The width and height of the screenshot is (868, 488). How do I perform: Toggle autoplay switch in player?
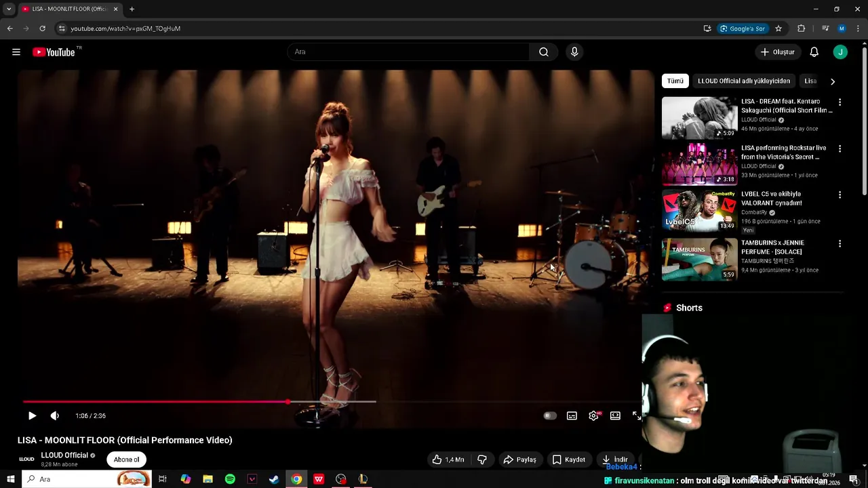click(x=550, y=415)
